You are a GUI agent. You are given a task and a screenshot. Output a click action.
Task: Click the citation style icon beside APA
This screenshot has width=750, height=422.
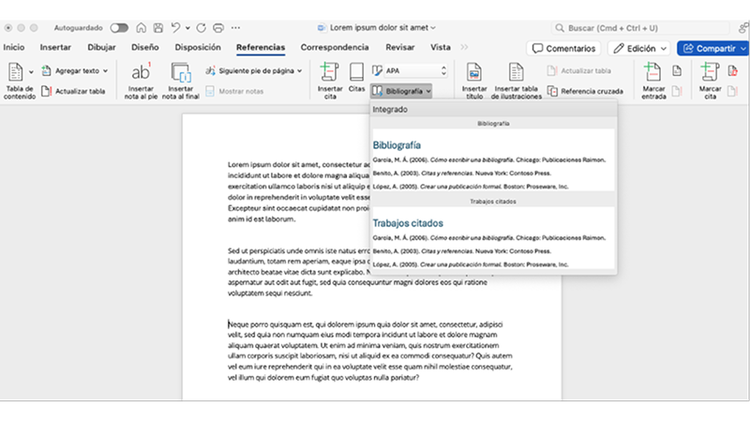point(377,71)
